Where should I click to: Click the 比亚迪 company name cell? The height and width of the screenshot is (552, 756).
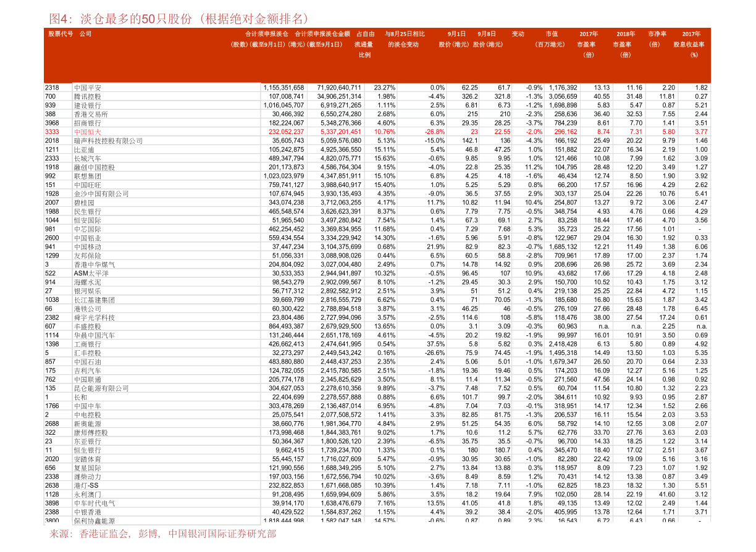pyautogui.click(x=84, y=150)
